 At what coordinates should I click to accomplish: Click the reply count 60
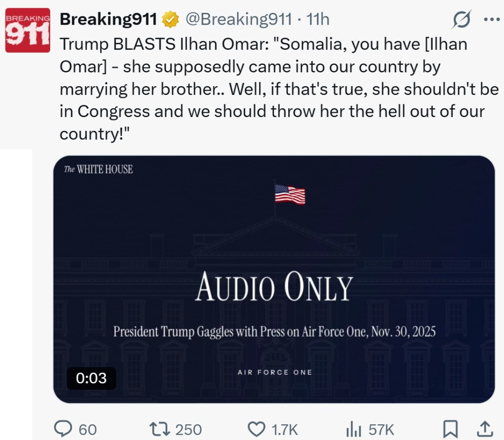(88, 429)
